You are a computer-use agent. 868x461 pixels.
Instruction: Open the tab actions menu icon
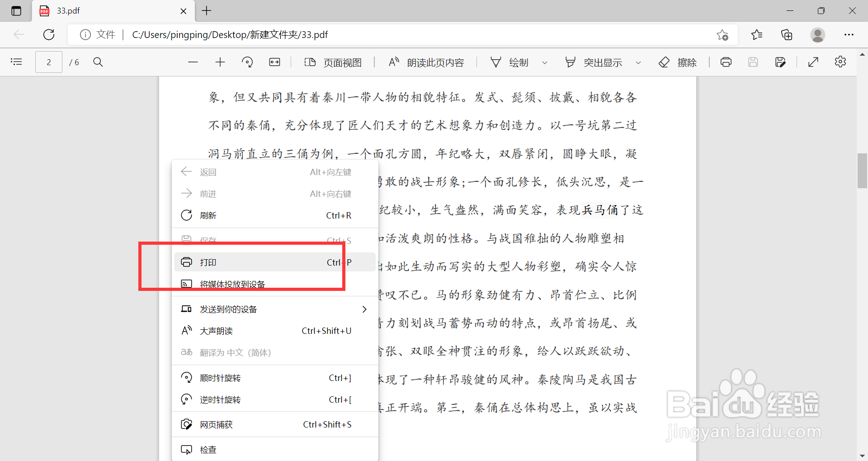(x=16, y=11)
